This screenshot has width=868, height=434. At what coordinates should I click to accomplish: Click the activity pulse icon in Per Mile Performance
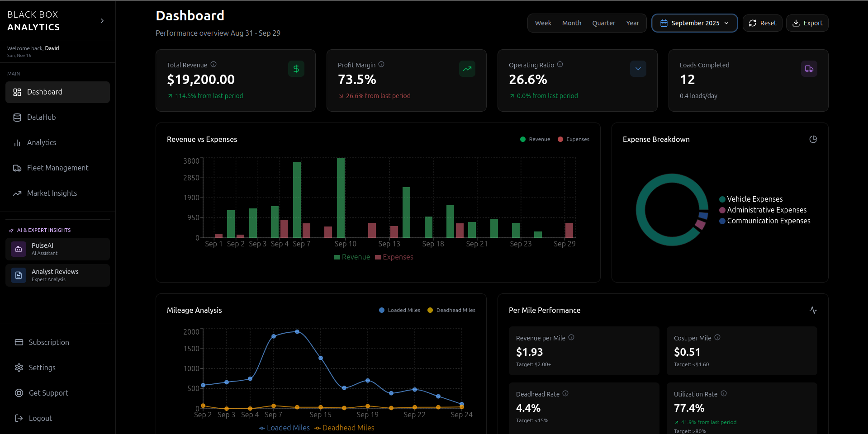813,310
